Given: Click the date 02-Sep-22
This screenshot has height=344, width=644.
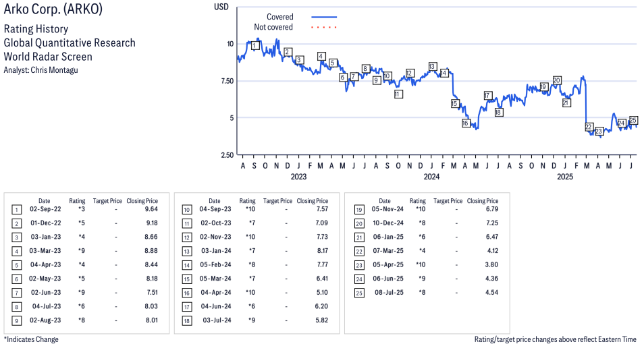Looking at the screenshot, I should (x=45, y=209).
